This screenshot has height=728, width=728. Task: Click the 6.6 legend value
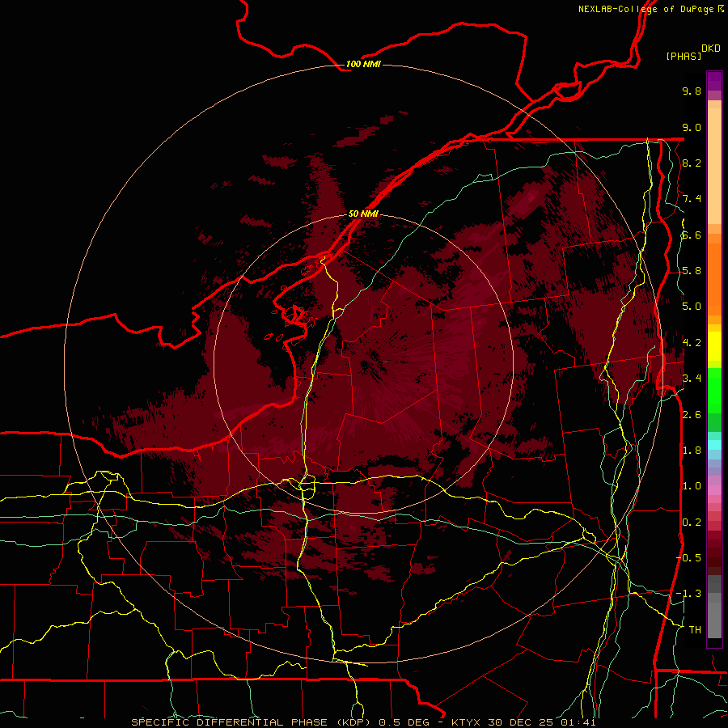tap(692, 235)
